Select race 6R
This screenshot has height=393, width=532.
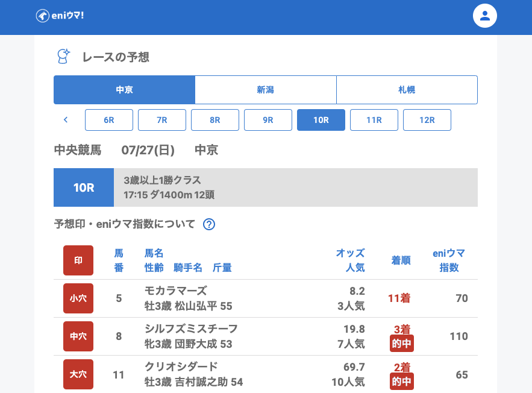pos(109,120)
